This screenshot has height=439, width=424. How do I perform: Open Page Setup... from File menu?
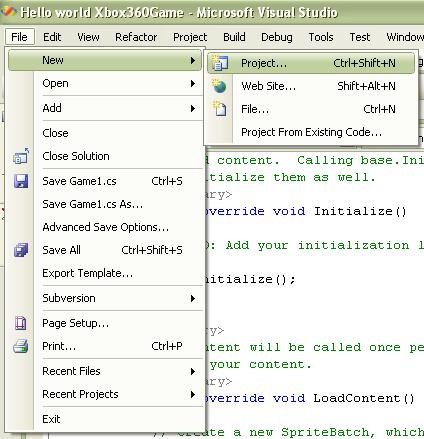click(105, 323)
